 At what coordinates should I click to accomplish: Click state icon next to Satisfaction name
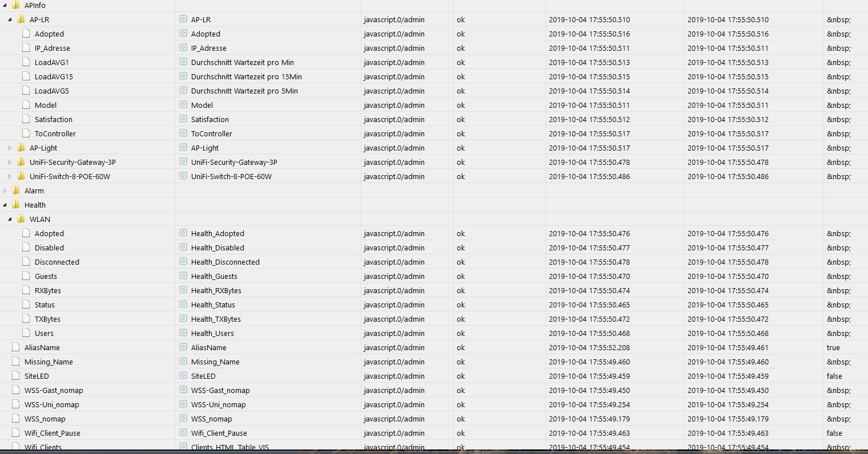pyautogui.click(x=183, y=119)
